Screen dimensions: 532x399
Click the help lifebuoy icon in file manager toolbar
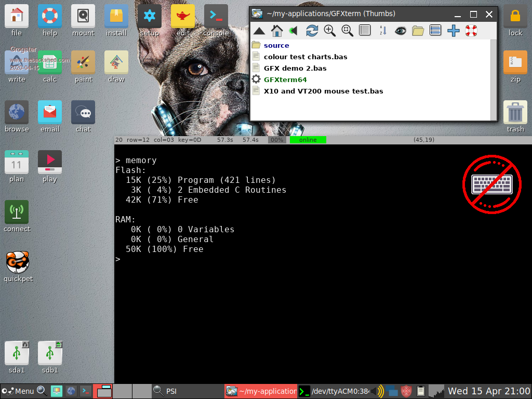471,31
